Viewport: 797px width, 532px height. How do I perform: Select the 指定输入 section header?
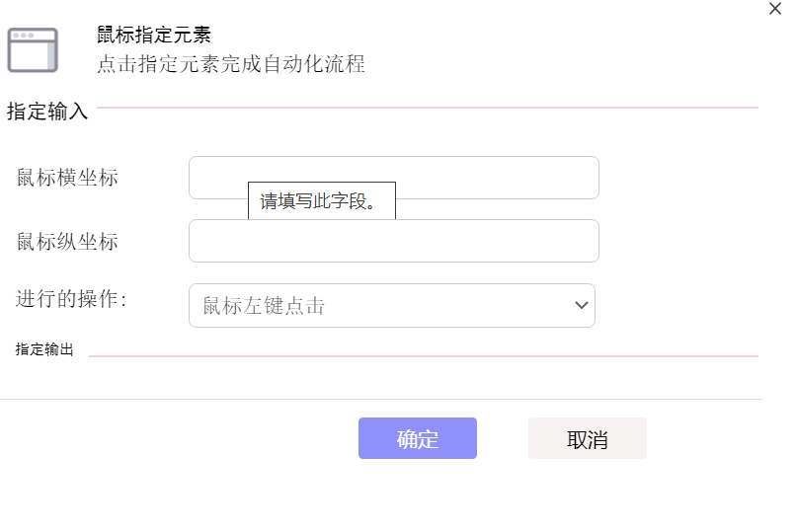47,112
